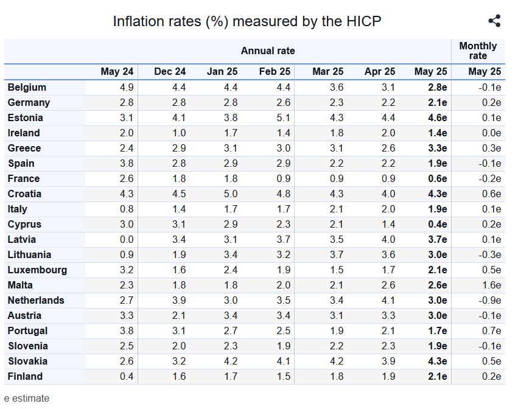Click Malta's 1.6e monthly rate cell
The image size is (532, 409).
[x=489, y=285]
